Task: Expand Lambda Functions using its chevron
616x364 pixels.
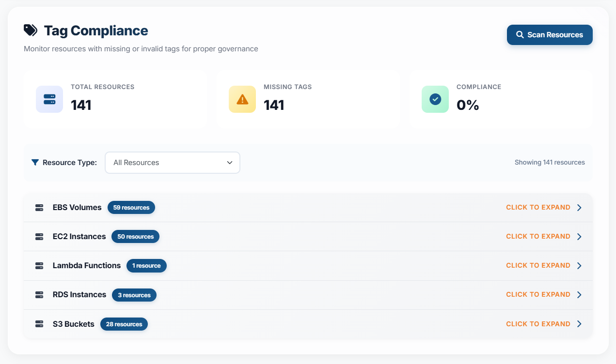Action: pos(579,266)
